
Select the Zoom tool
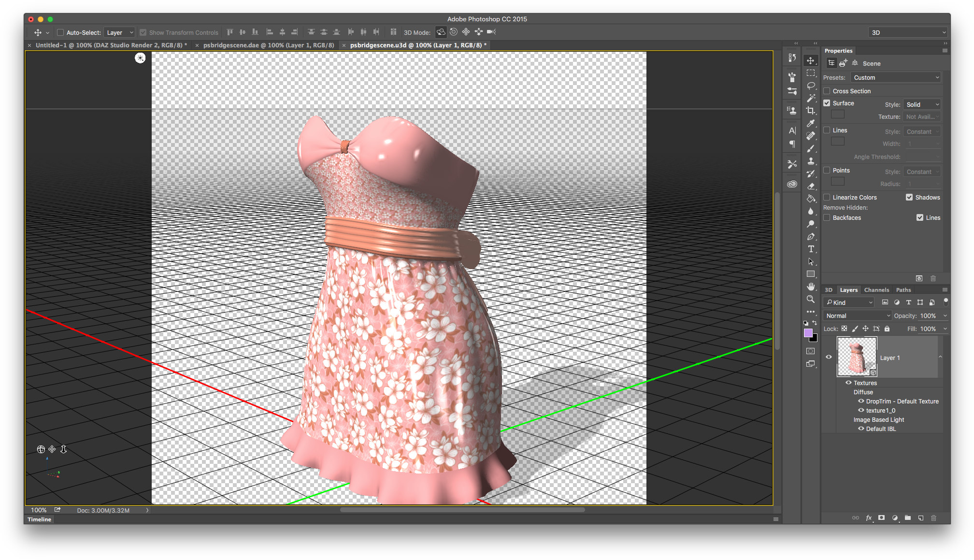[x=810, y=299]
